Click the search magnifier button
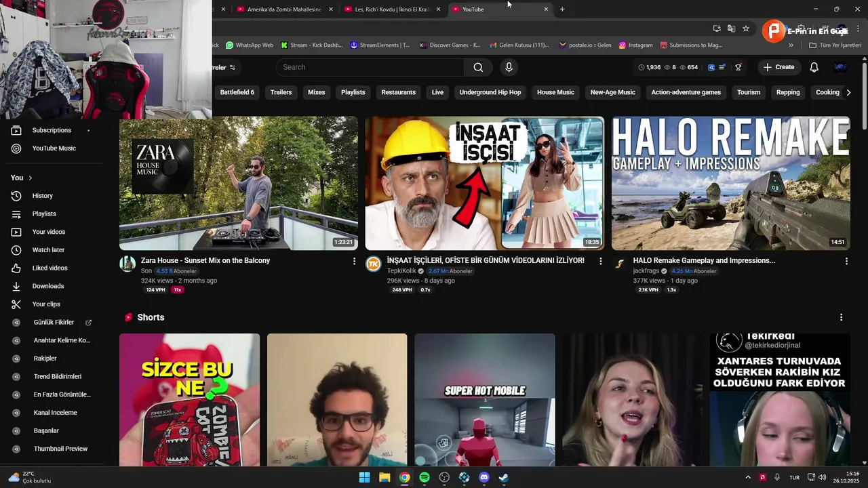 (478, 67)
